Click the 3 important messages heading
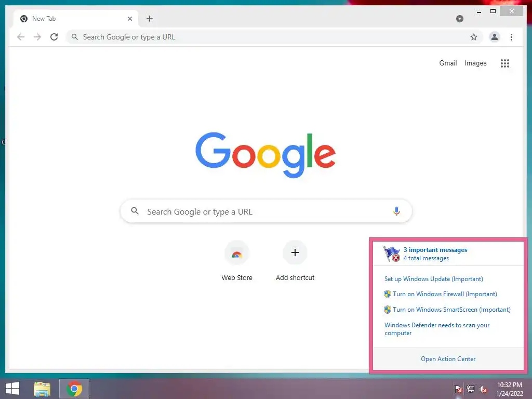 (x=435, y=250)
